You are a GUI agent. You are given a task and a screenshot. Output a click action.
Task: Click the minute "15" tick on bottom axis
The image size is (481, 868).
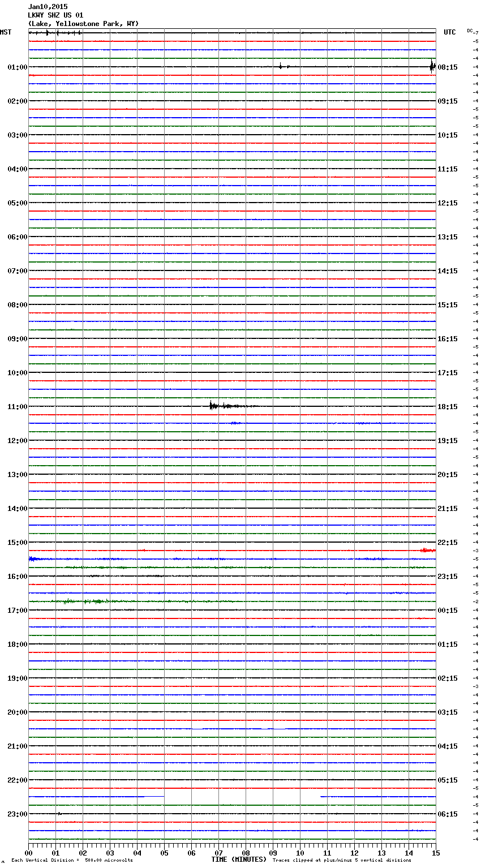tap(436, 853)
